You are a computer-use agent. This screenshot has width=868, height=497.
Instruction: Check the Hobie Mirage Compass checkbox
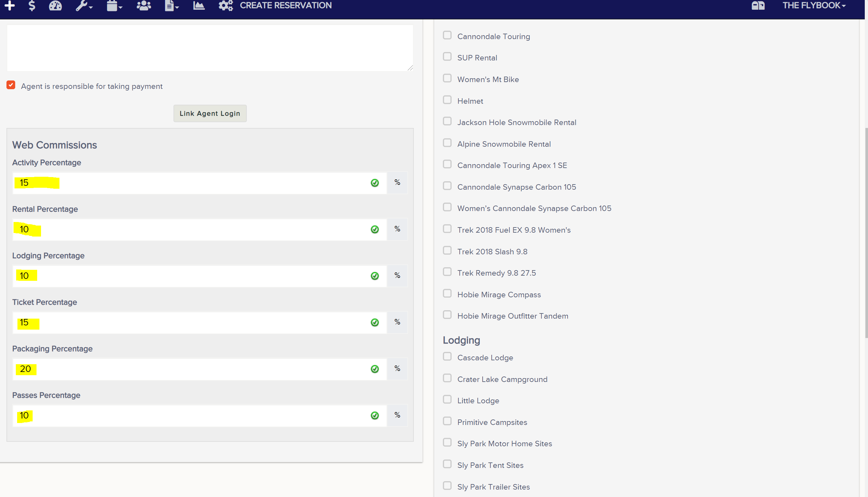click(x=447, y=293)
